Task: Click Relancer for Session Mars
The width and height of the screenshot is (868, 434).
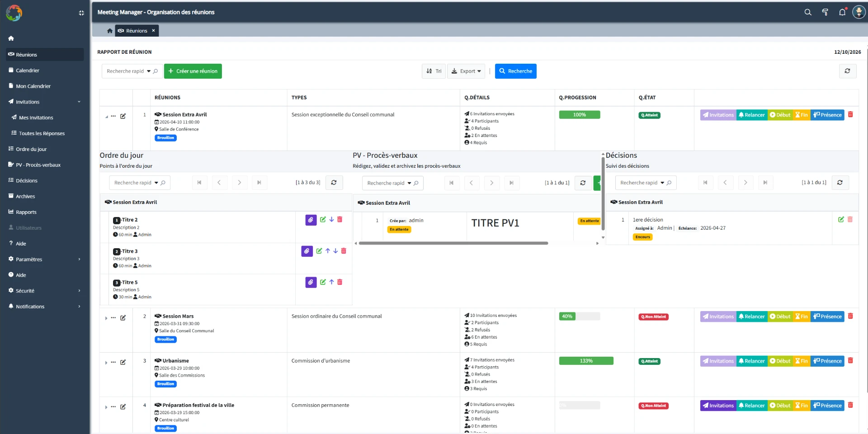Action: point(752,316)
